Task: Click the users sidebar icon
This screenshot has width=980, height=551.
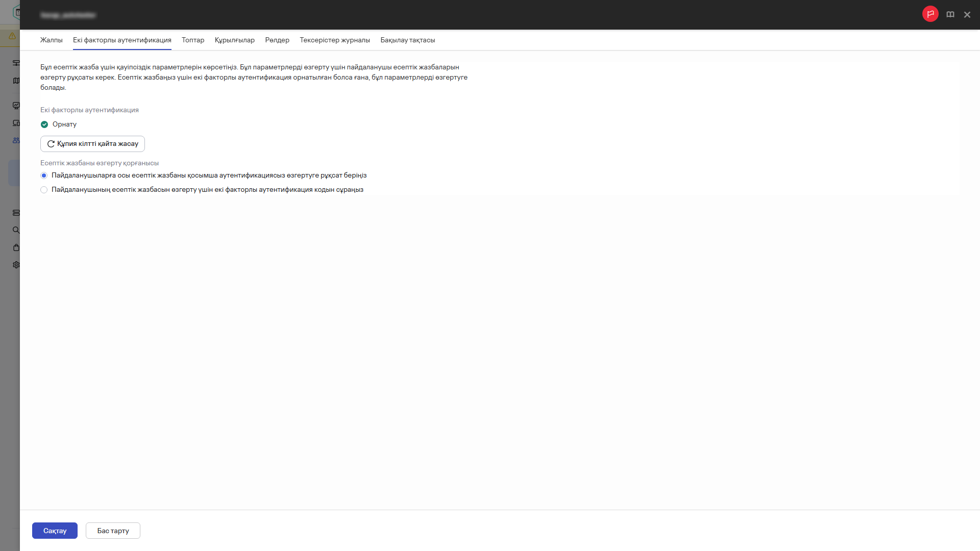Action: coord(16,140)
